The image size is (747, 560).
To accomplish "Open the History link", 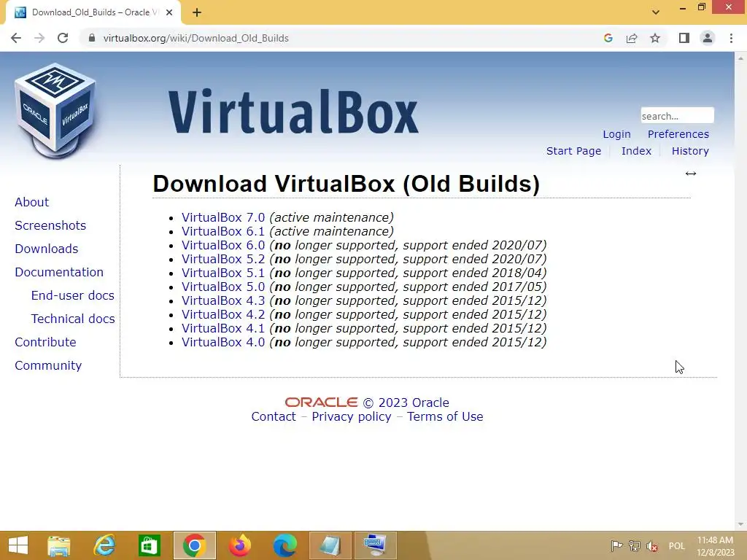I will click(690, 151).
